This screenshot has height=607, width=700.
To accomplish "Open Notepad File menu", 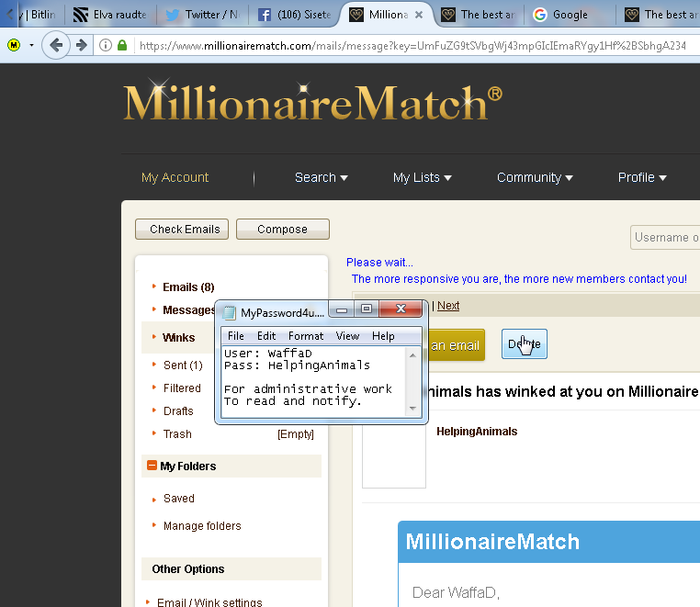I will tap(236, 335).
